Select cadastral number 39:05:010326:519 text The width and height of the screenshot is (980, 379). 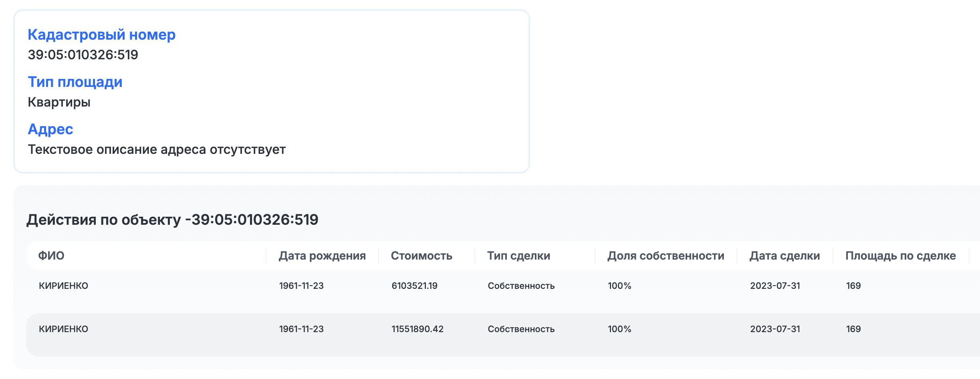pos(83,55)
